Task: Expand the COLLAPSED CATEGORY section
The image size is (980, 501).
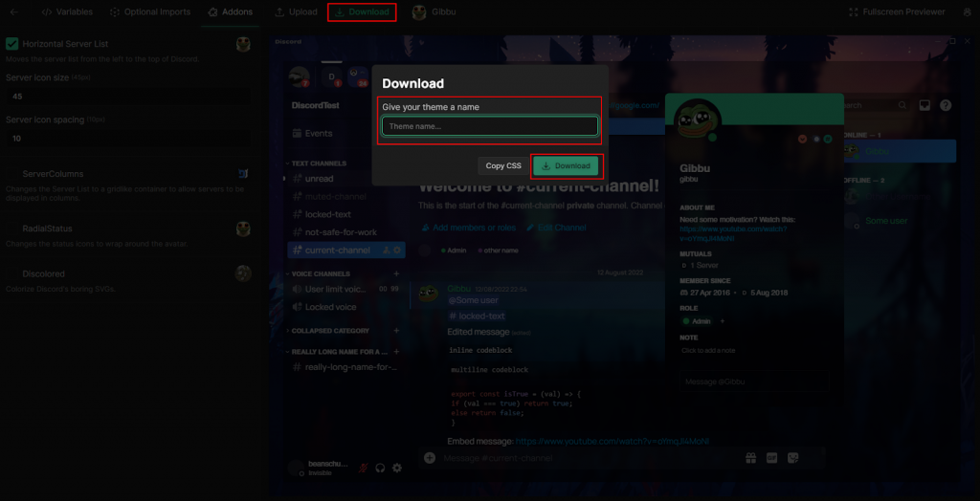Action: point(327,331)
